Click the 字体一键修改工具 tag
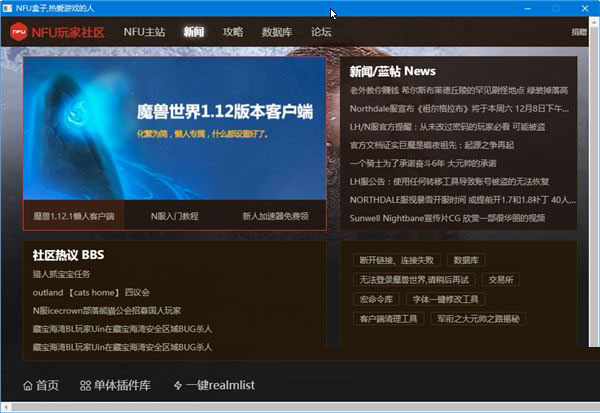This screenshot has width=600, height=413. point(445,299)
